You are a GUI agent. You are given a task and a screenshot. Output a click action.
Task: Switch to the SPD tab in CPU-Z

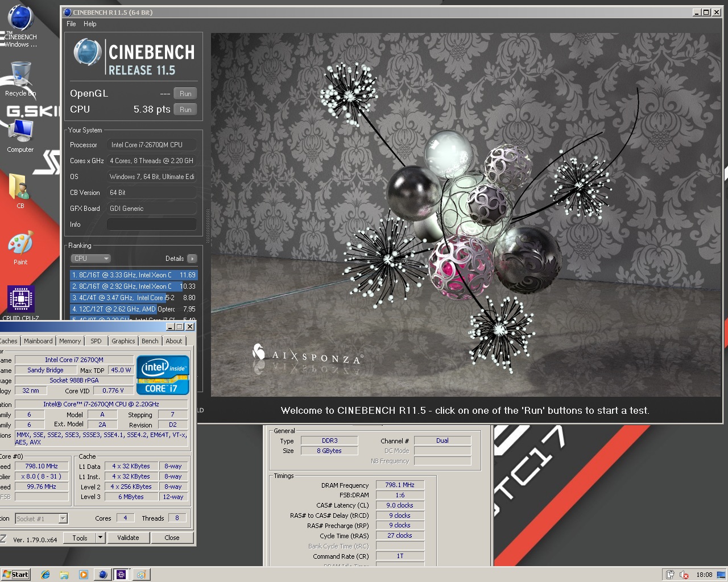[96, 341]
